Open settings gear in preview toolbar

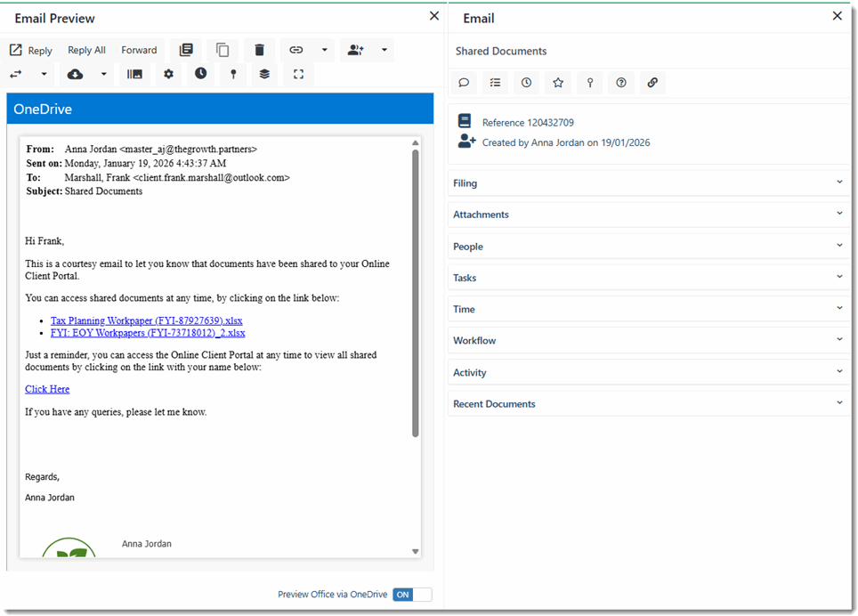(x=168, y=74)
